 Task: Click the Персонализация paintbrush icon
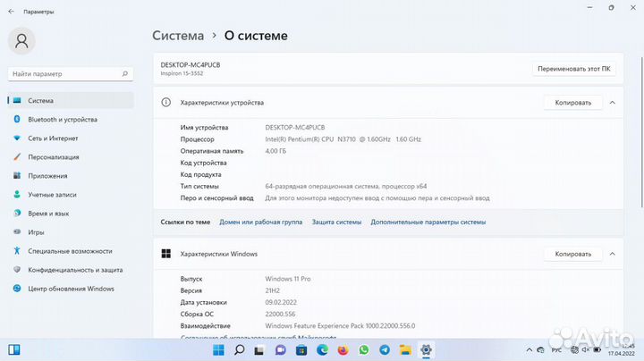coord(17,156)
